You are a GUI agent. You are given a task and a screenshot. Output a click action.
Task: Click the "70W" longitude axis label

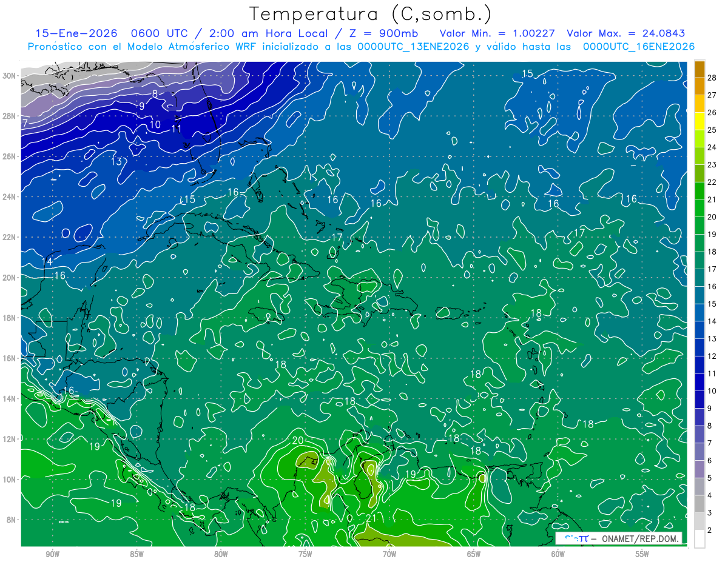389,554
